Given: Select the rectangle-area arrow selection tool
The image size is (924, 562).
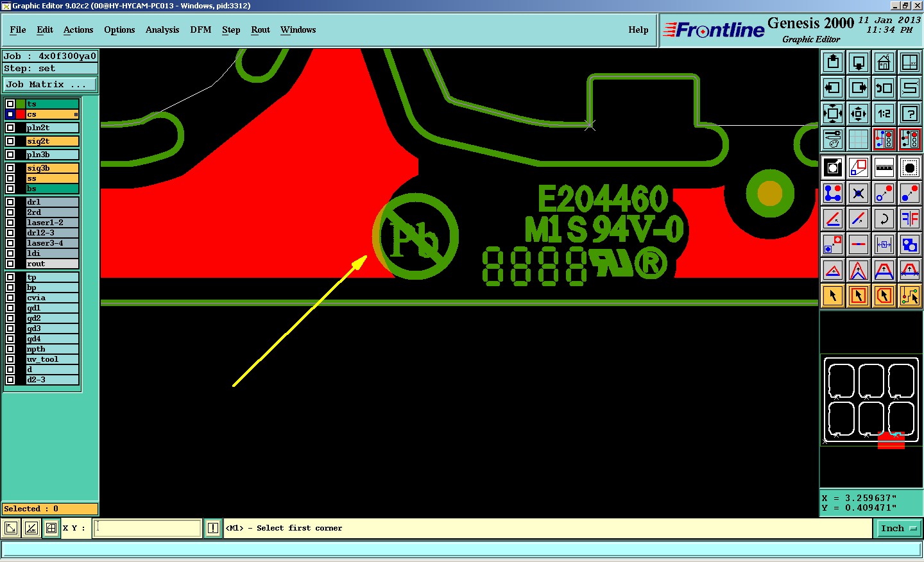Looking at the screenshot, I should point(859,296).
